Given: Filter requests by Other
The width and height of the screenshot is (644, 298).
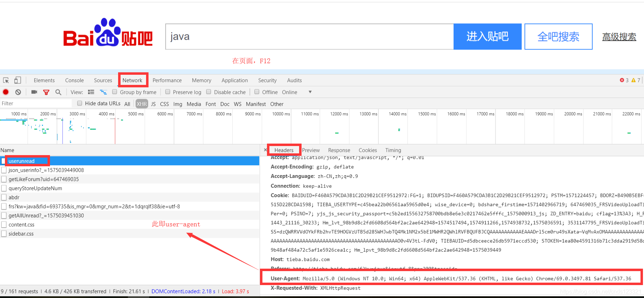Looking at the screenshot, I should (277, 104).
